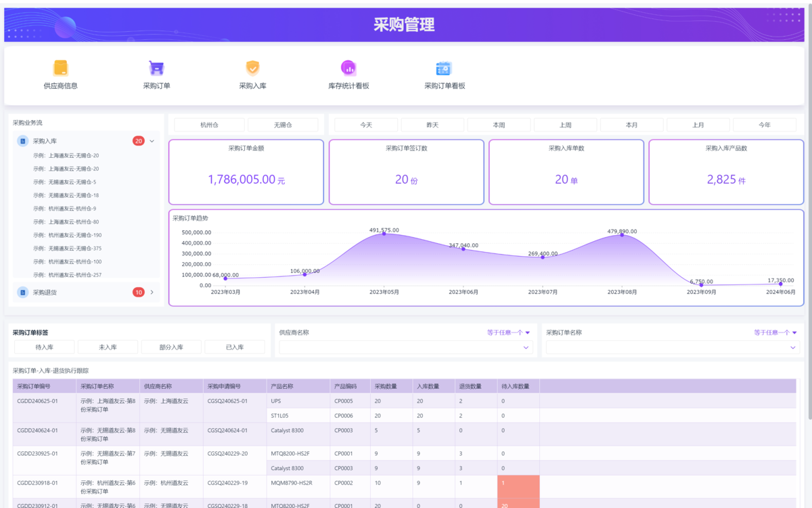Click the 采购入库产品数 2,825 件 card

point(727,172)
